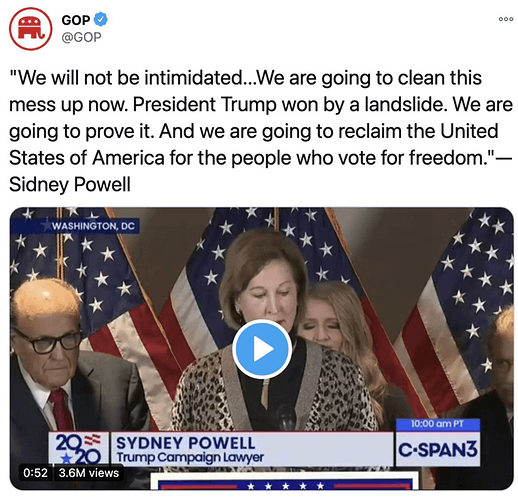Click the starred podium sign at bottom
Viewport: 518px width, 500px height.
tap(284, 481)
